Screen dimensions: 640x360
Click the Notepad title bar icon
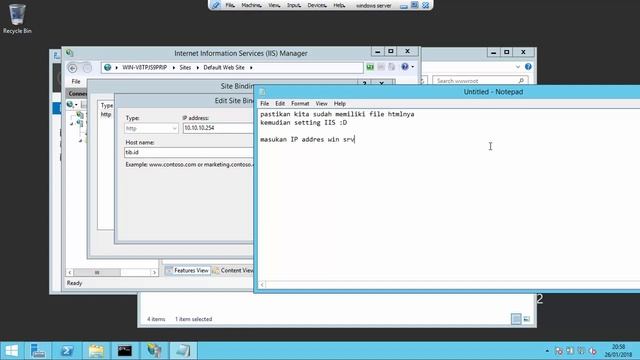point(262,92)
